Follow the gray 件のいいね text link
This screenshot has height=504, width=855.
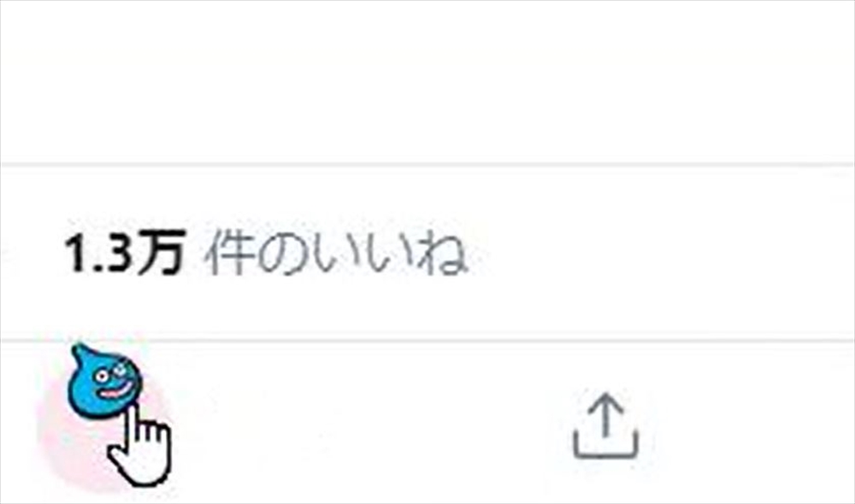[336, 253]
